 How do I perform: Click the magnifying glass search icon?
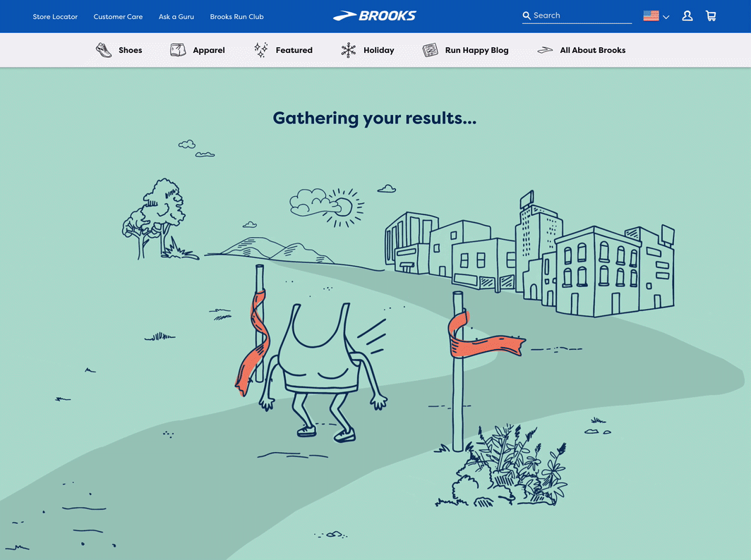point(527,16)
